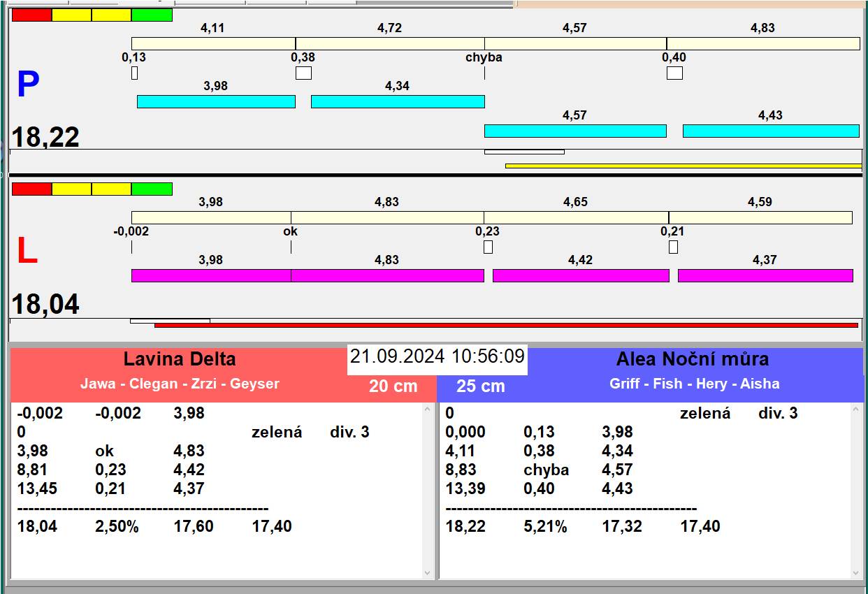Select the cyan 4,34 run bar
Screen dimensions: 868x594
point(398,102)
